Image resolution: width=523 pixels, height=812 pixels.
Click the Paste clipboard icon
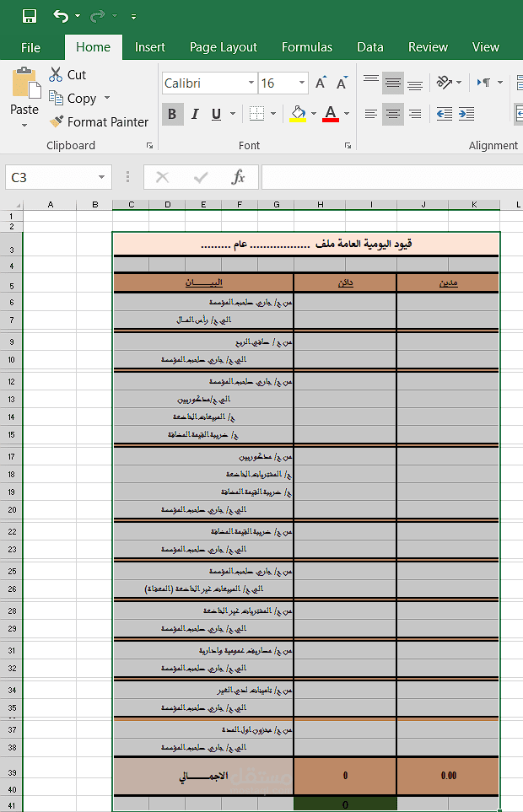(x=26, y=83)
